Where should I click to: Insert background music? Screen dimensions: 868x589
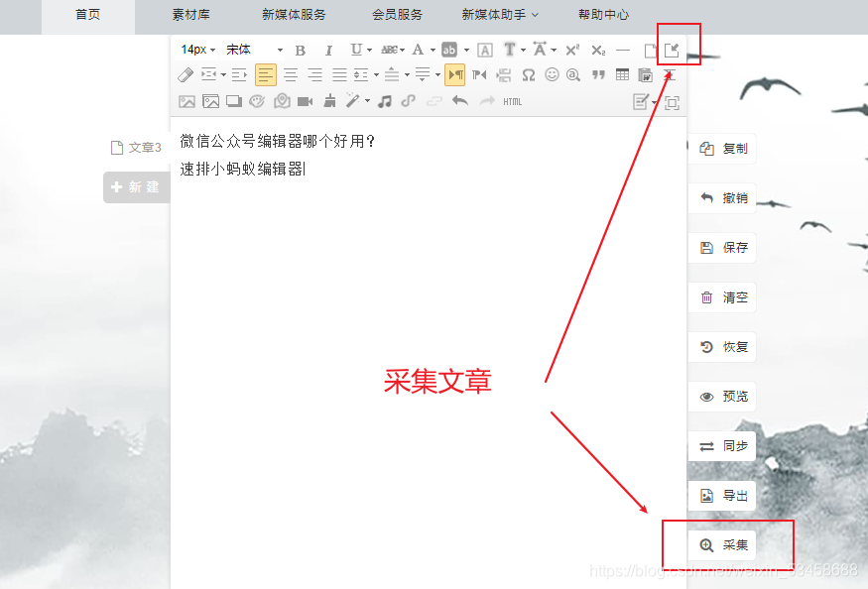point(385,101)
